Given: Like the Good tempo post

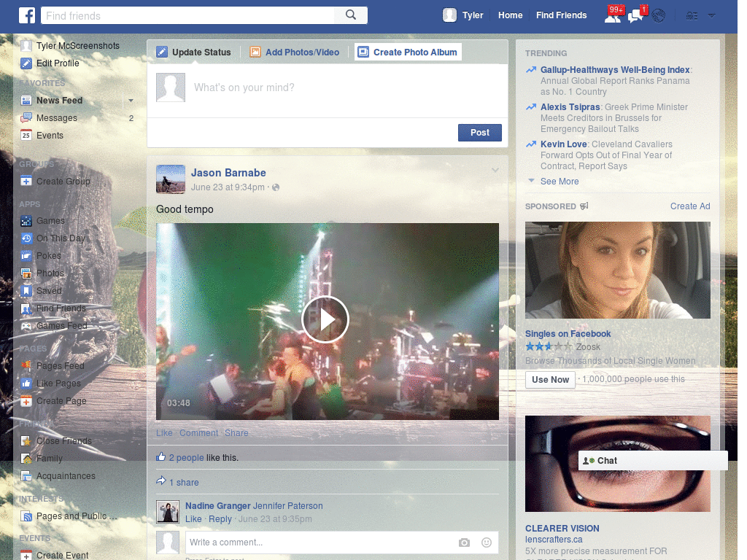Looking at the screenshot, I should pos(164,433).
